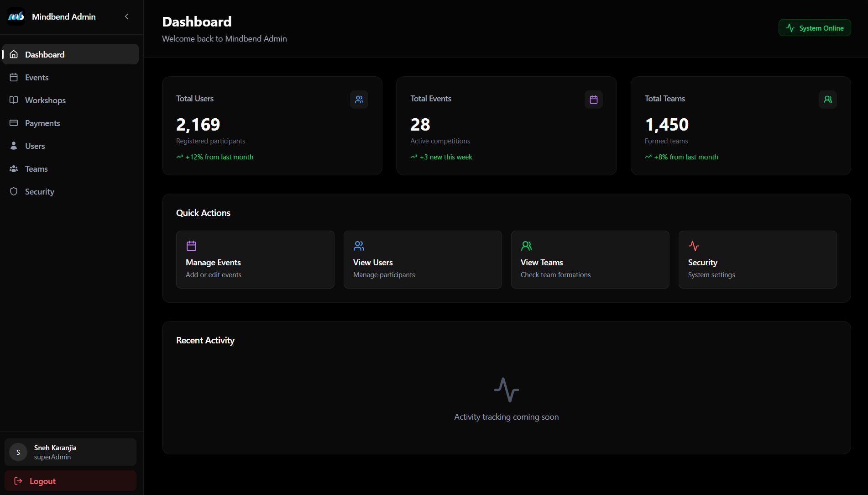Click the Users person icon in sidebar
This screenshot has width=868, height=495.
click(x=14, y=146)
